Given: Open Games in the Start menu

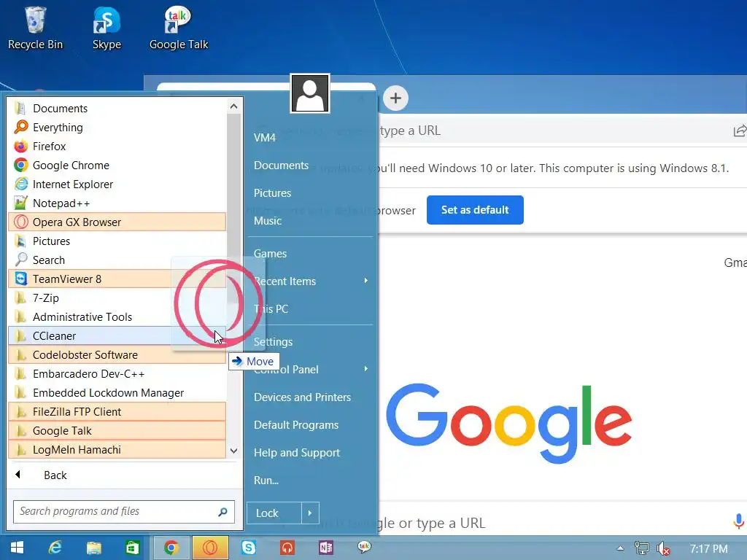Looking at the screenshot, I should 270,253.
